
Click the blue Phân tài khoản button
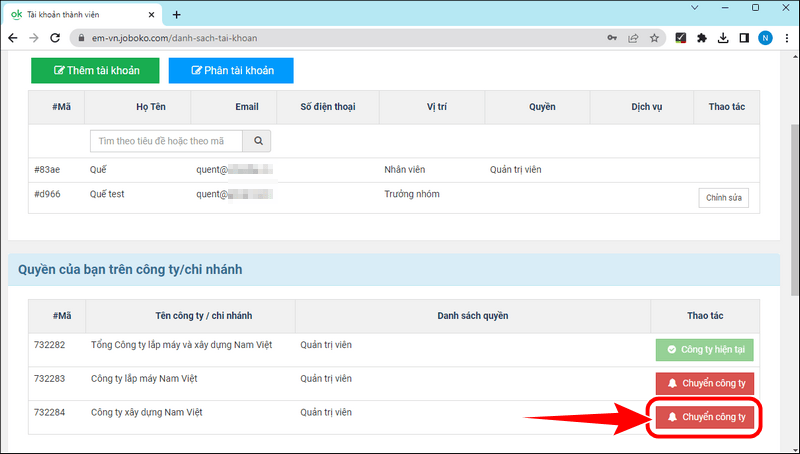[x=230, y=70]
